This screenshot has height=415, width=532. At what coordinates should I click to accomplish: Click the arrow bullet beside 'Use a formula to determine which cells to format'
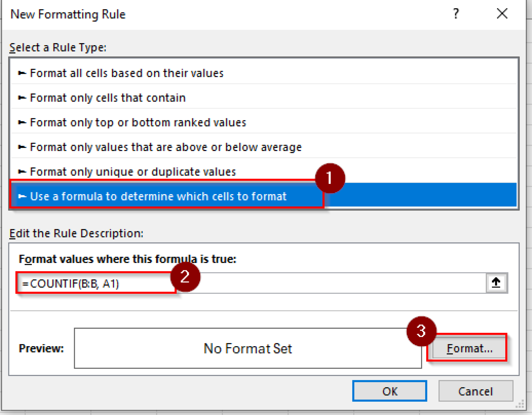pyautogui.click(x=22, y=196)
